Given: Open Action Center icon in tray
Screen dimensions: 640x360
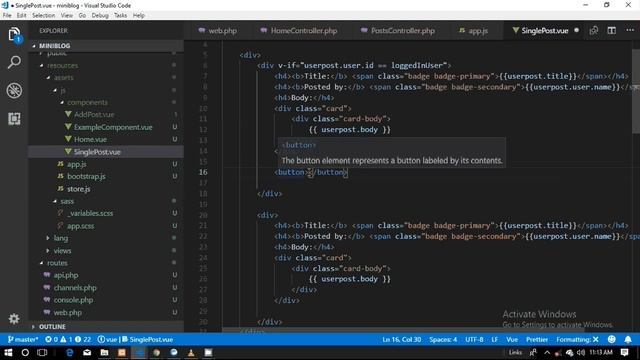Looking at the screenshot, I should click(625, 352).
